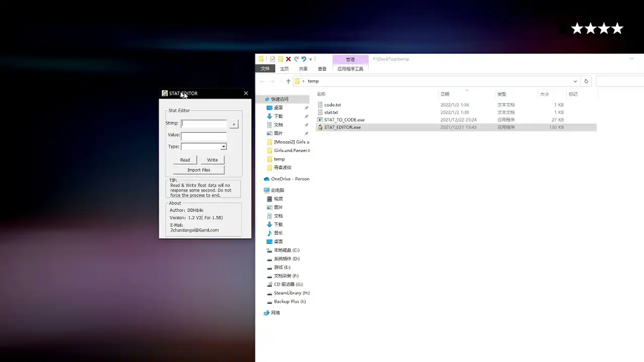Viewport: 644px width, 362px height.
Task: Click the 网络 network icon
Action: (x=267, y=313)
